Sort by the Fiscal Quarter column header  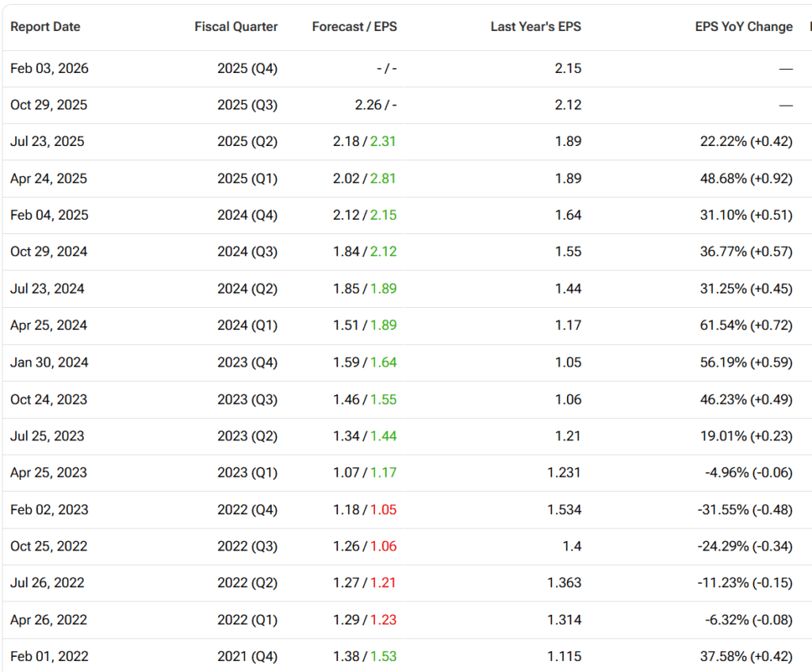[236, 27]
